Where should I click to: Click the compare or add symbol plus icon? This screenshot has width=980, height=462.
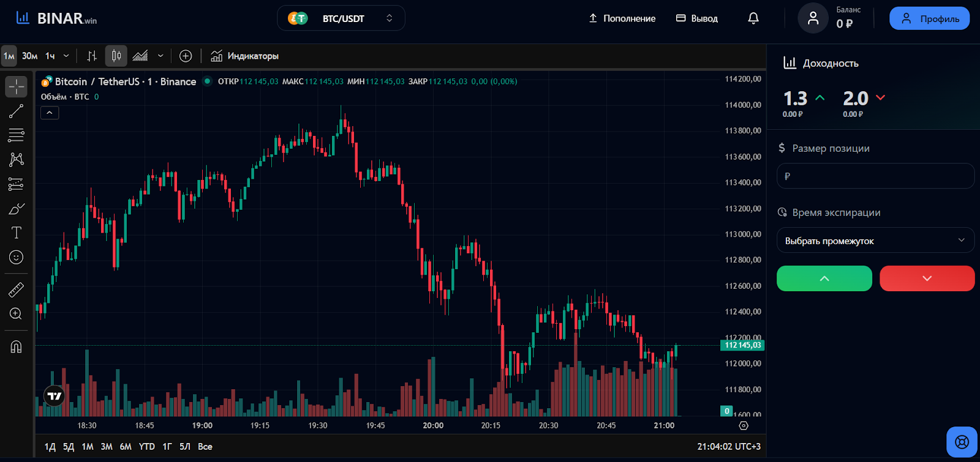click(186, 56)
